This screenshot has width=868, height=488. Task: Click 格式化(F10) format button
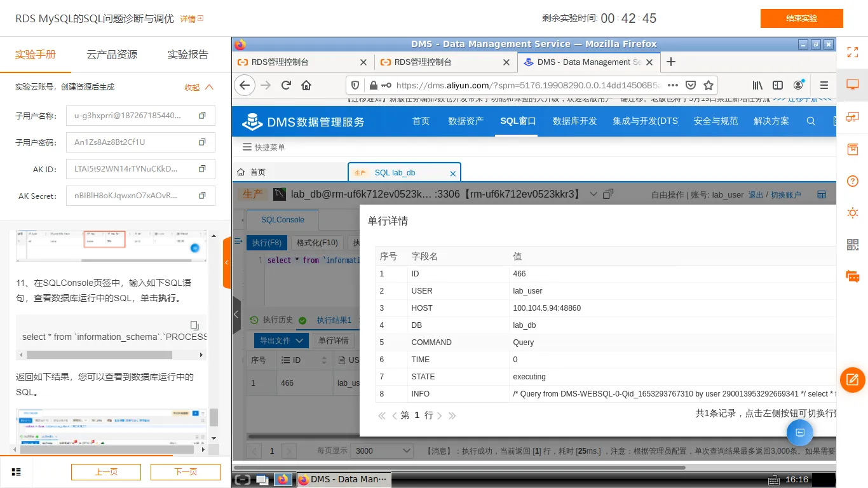pyautogui.click(x=317, y=243)
